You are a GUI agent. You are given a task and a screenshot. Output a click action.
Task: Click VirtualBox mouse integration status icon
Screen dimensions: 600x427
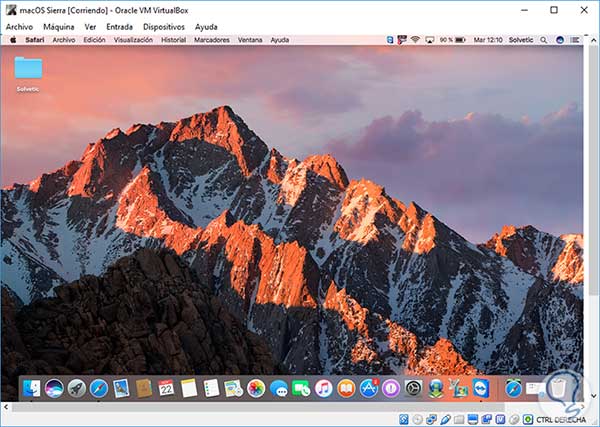[x=514, y=420]
